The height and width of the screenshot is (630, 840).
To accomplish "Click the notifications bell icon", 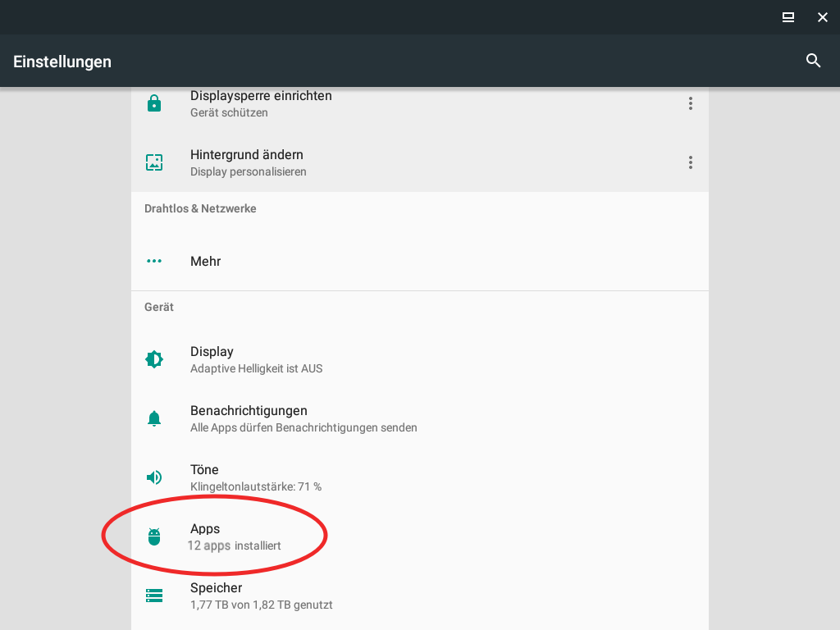I will pyautogui.click(x=154, y=418).
